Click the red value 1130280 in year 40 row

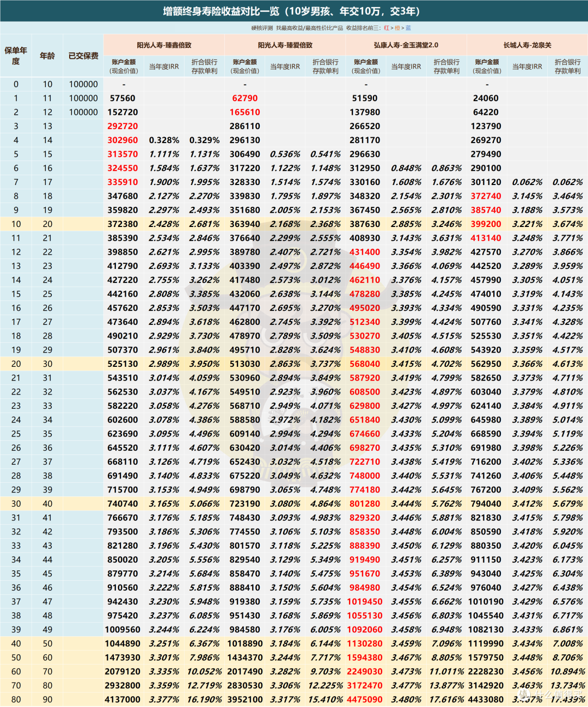[365, 644]
